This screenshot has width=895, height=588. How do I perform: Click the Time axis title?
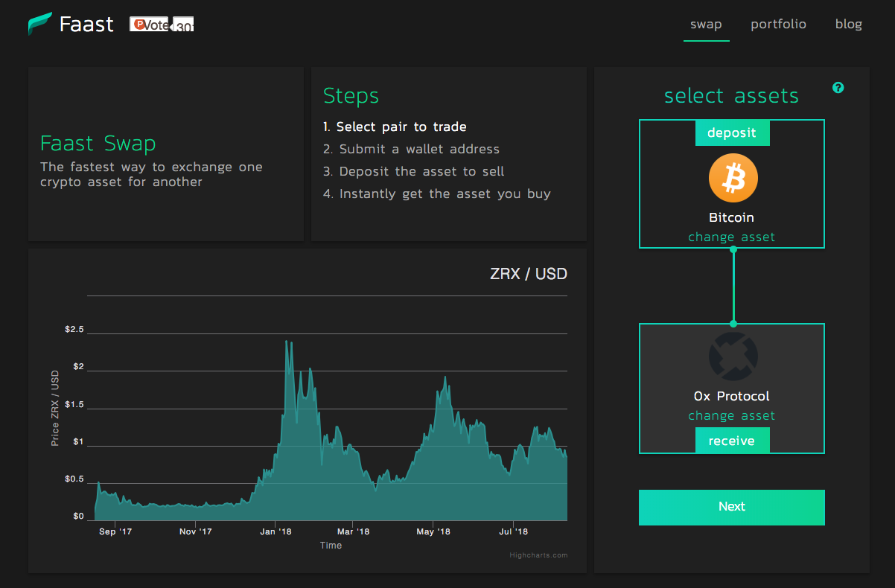[331, 546]
